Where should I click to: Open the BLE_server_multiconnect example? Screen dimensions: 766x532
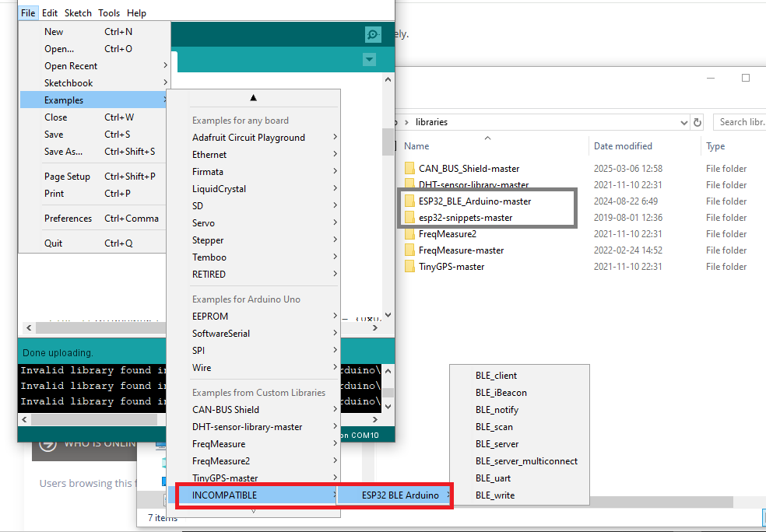point(519,460)
